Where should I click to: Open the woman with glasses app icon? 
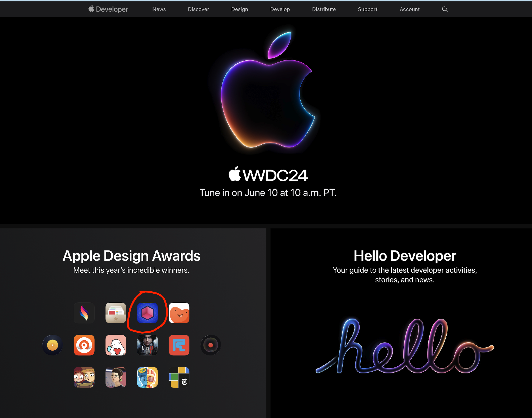tap(116, 377)
